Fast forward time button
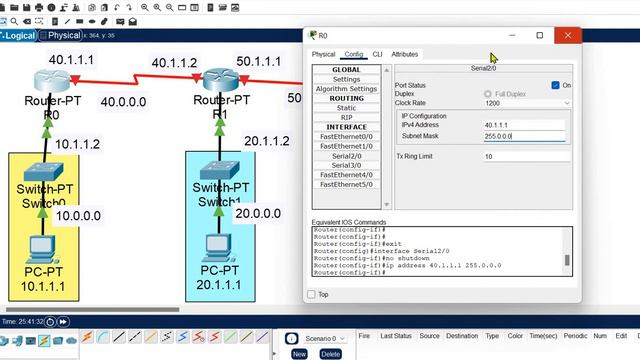 pos(63,322)
